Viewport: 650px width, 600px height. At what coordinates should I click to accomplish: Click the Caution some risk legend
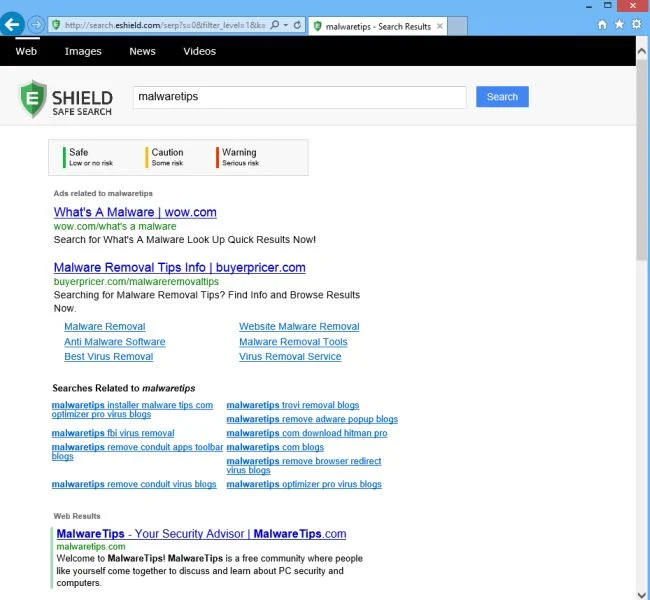point(164,157)
